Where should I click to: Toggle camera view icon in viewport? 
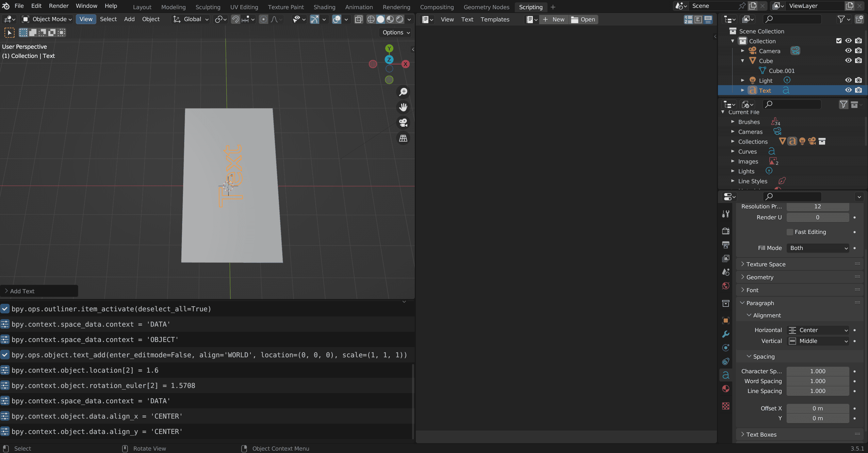click(403, 123)
